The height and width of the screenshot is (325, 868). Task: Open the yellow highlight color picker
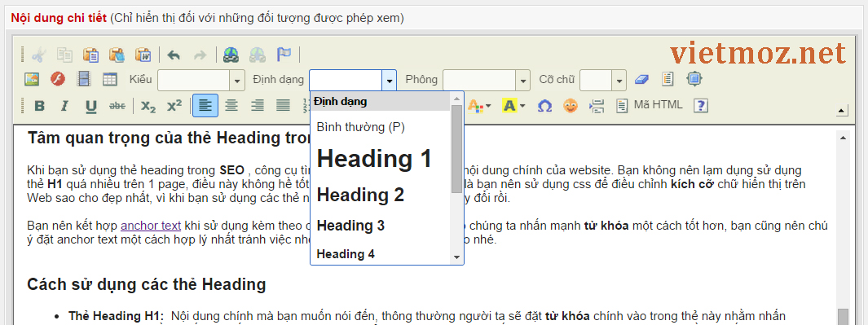513,106
